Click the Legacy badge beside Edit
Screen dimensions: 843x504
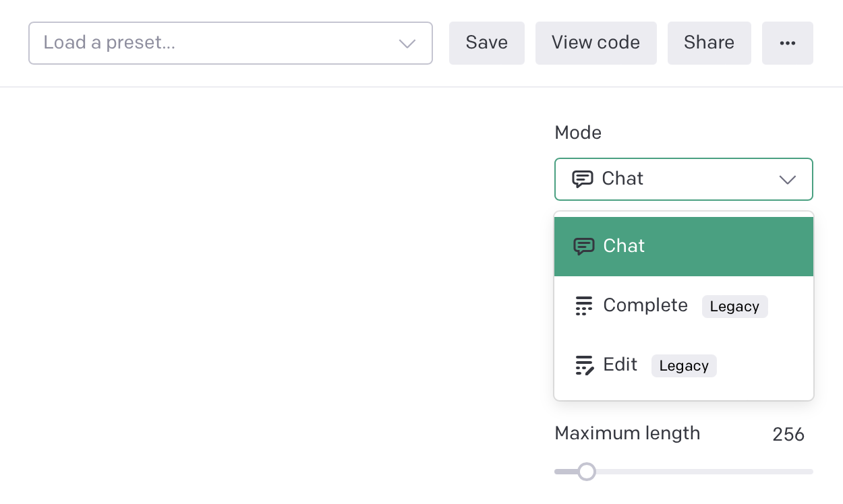[x=684, y=366]
